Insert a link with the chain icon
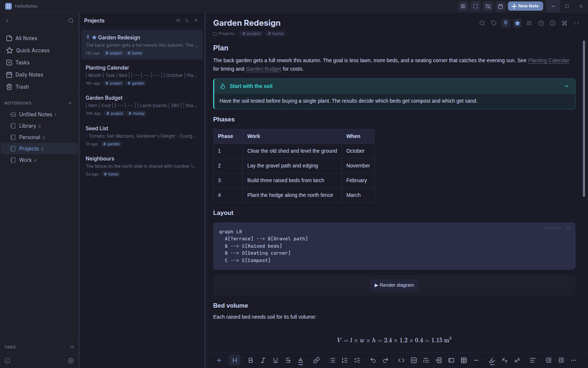The image size is (588, 368). click(316, 360)
